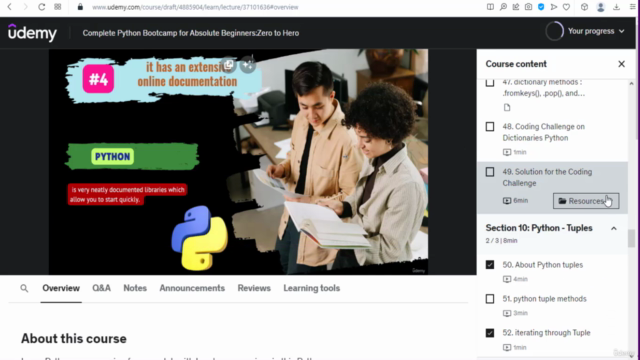Open lecture 51 python tuple methods

(x=544, y=299)
